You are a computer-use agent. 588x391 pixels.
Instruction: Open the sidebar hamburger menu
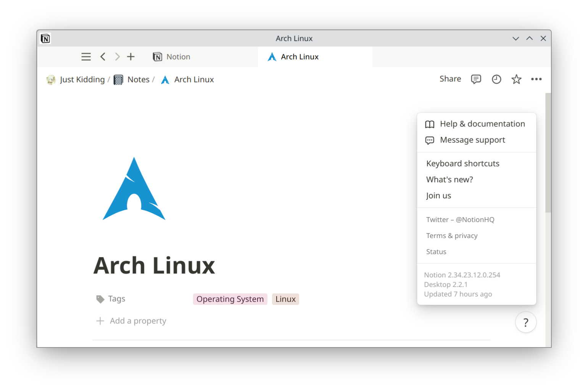click(x=86, y=57)
